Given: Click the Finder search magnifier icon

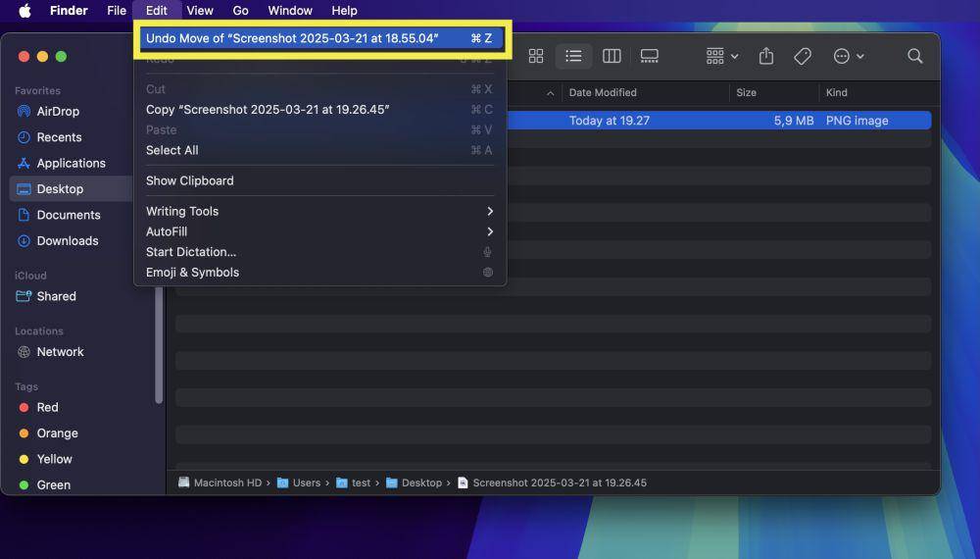Looking at the screenshot, I should click(915, 56).
